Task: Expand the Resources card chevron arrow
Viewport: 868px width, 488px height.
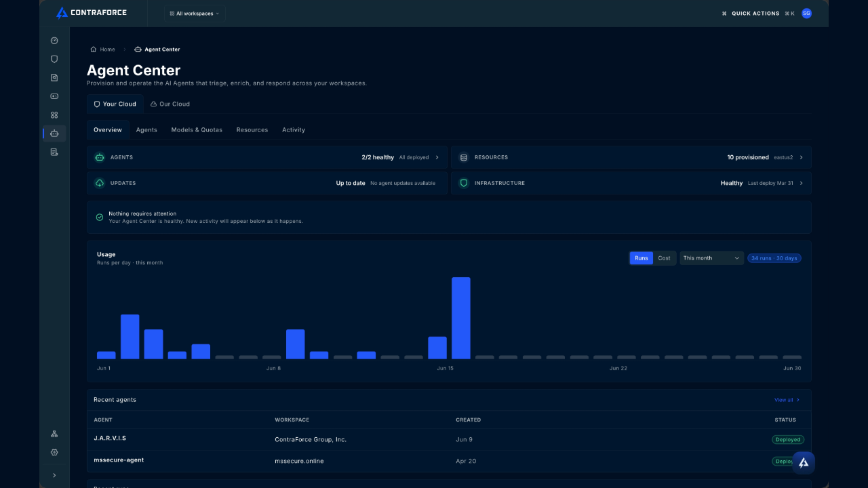Action: pyautogui.click(x=801, y=157)
